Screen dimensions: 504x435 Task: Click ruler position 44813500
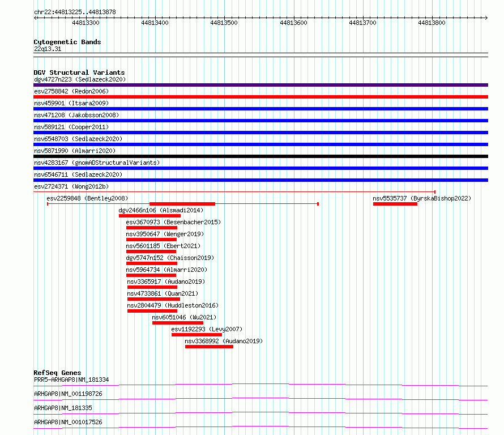coord(224,23)
